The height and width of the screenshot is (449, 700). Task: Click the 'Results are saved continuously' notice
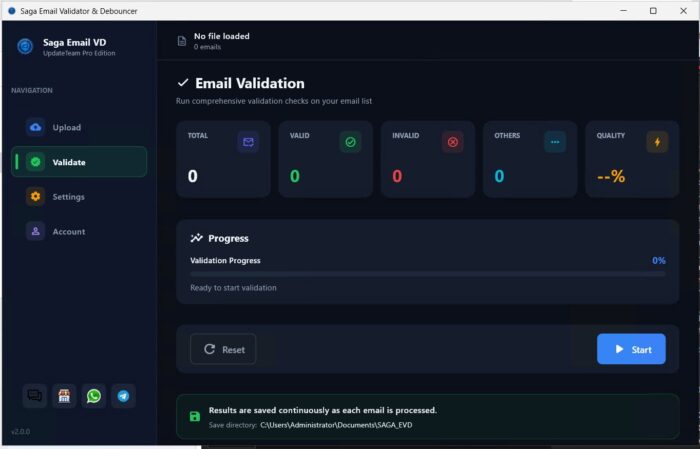[x=323, y=410]
